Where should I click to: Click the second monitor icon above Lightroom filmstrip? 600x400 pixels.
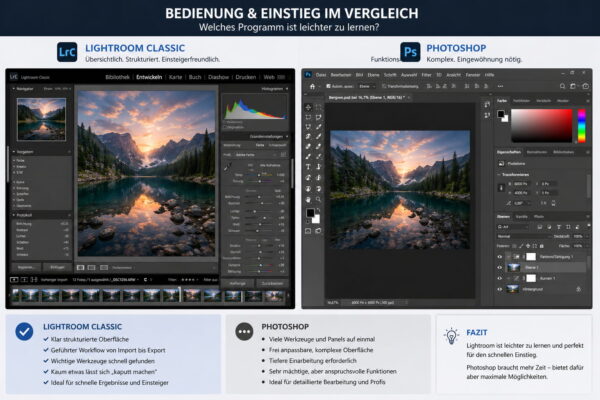pos(24,280)
